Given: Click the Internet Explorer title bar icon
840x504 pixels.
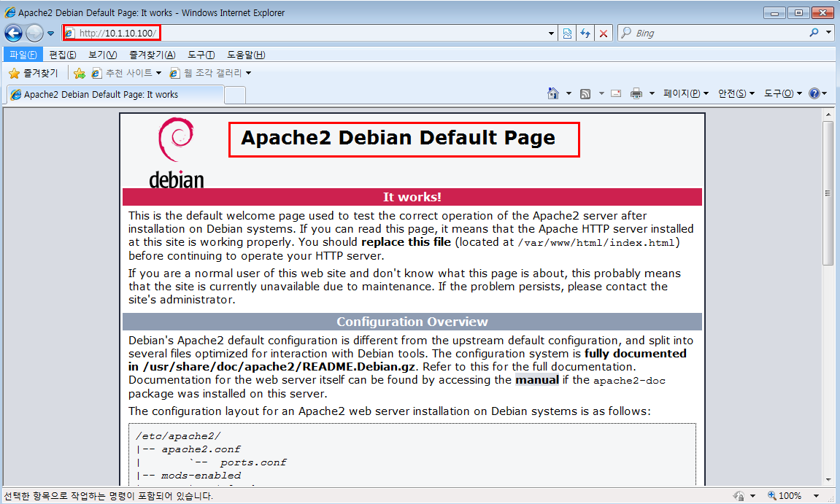Looking at the screenshot, I should (x=9, y=12).
